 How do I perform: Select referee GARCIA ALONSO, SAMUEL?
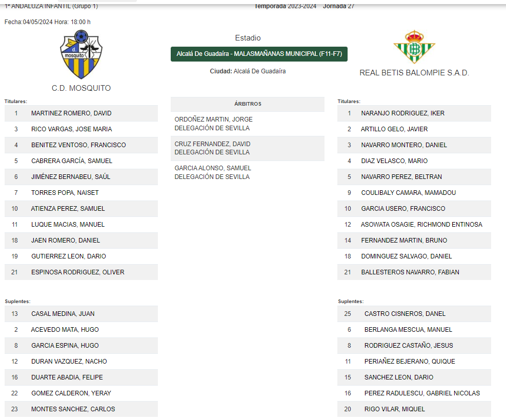click(x=213, y=168)
